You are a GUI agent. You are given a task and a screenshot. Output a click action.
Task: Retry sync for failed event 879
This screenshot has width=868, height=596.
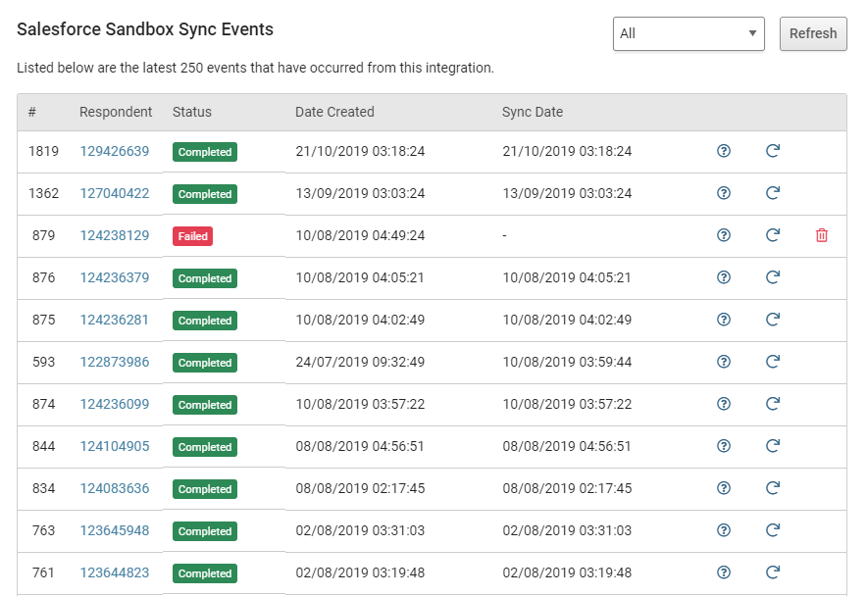(773, 235)
